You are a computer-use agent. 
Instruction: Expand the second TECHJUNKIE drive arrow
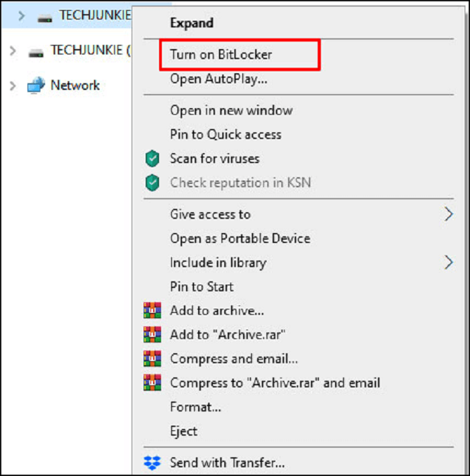[x=13, y=51]
